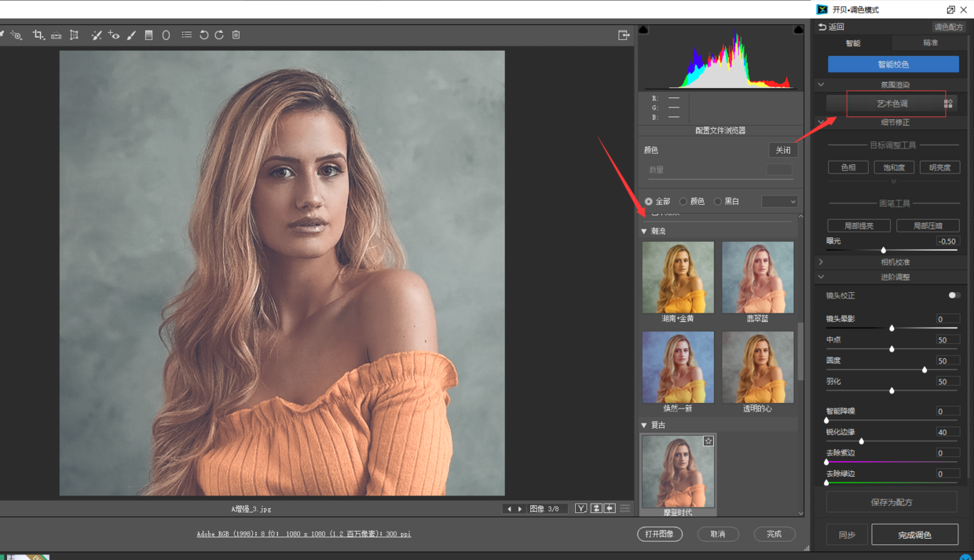The image size is (974, 560).
Task: Select the 饱和度 adjustment tool
Action: [893, 167]
